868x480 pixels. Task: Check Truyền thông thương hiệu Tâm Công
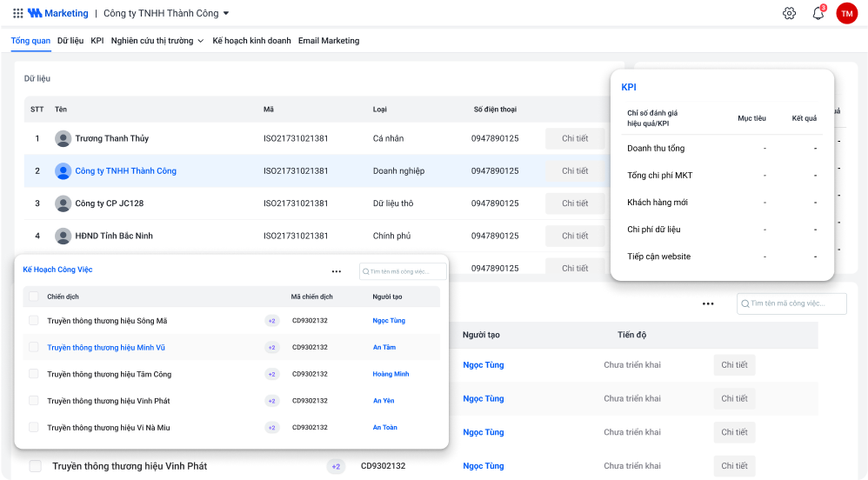coord(34,374)
